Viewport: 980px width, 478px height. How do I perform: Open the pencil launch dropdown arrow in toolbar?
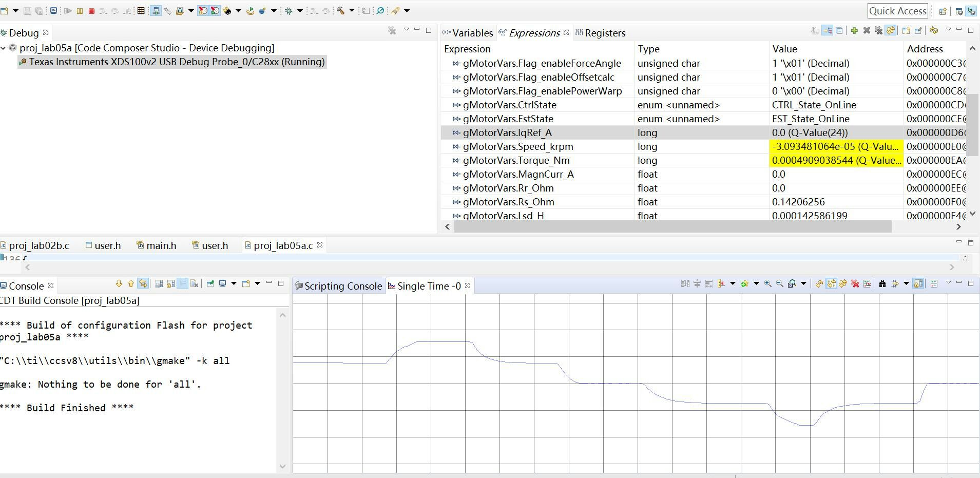[407, 11]
